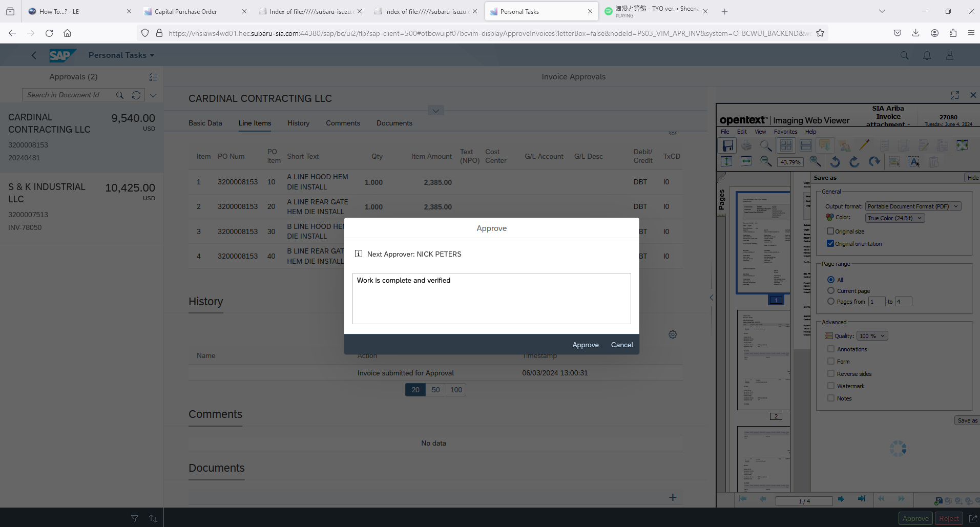
Task: Click the refresh icon beside document search
Action: click(x=136, y=95)
